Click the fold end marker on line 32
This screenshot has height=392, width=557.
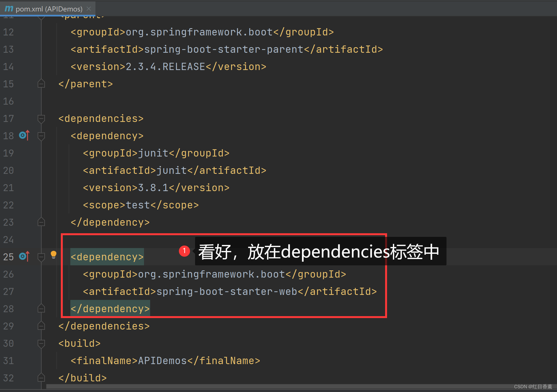click(x=41, y=378)
